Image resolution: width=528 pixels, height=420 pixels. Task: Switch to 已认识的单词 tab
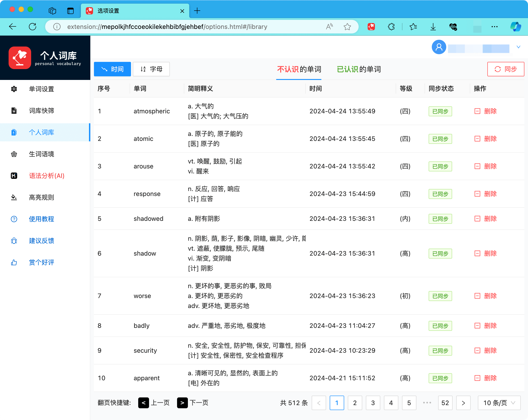click(359, 69)
